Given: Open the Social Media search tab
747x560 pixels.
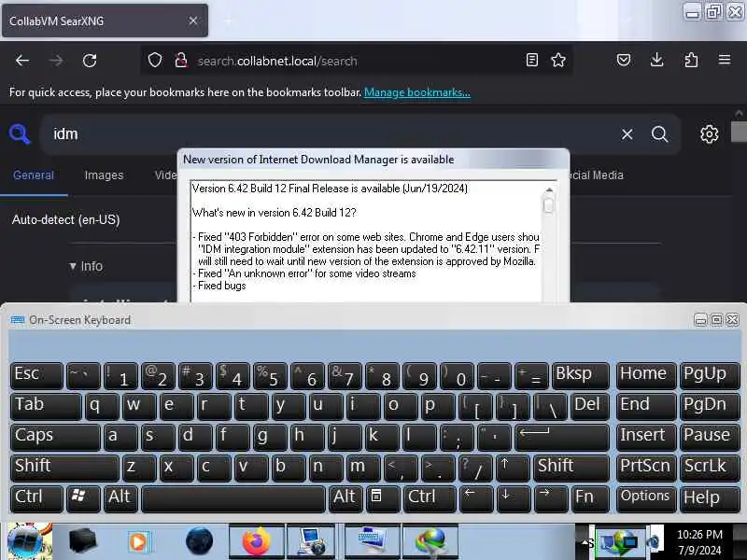Looking at the screenshot, I should pyautogui.click(x=597, y=175).
